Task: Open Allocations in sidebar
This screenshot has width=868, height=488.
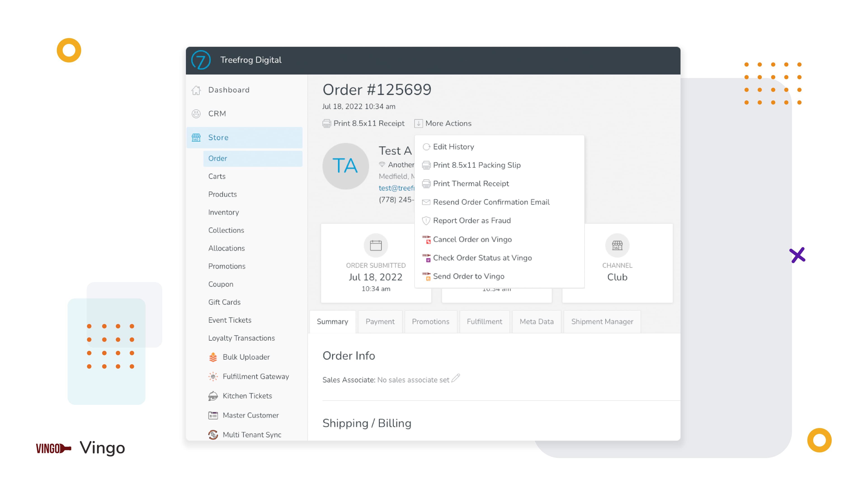Action: pyautogui.click(x=226, y=248)
